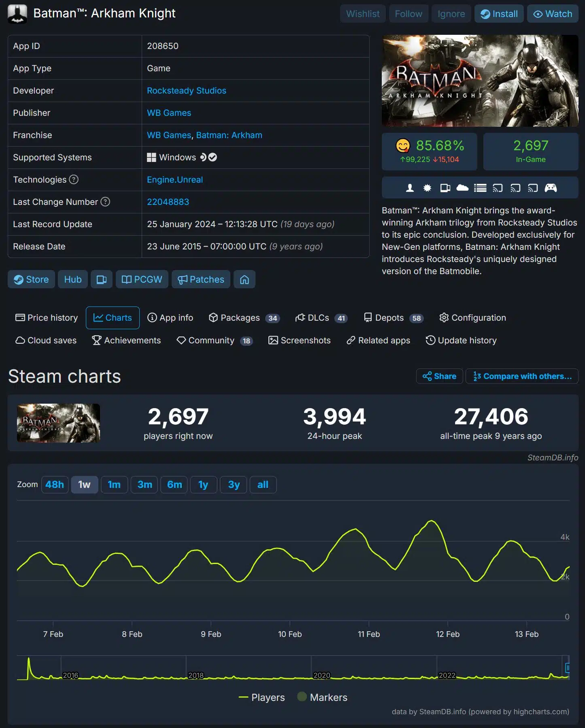Open the homepage house icon button

[x=245, y=279]
